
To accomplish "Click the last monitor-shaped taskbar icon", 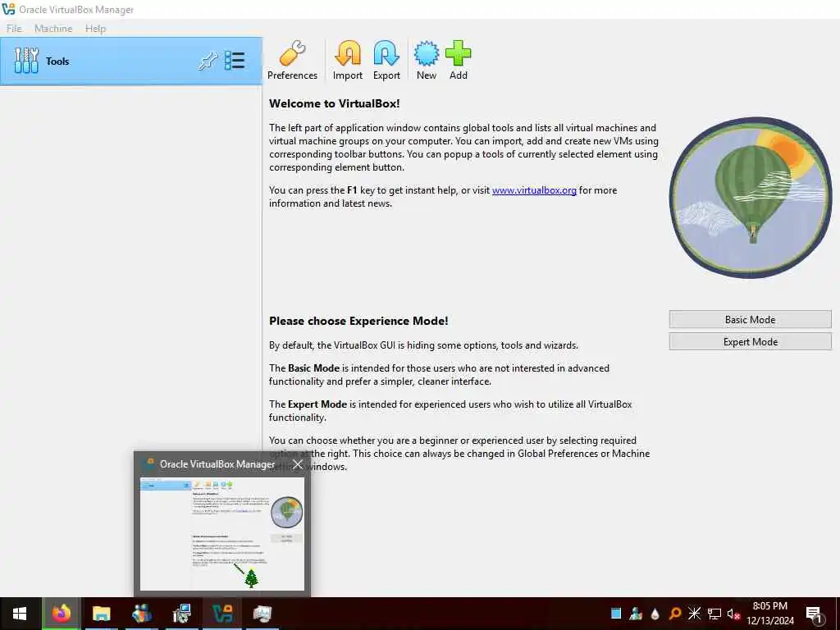I will point(262,614).
